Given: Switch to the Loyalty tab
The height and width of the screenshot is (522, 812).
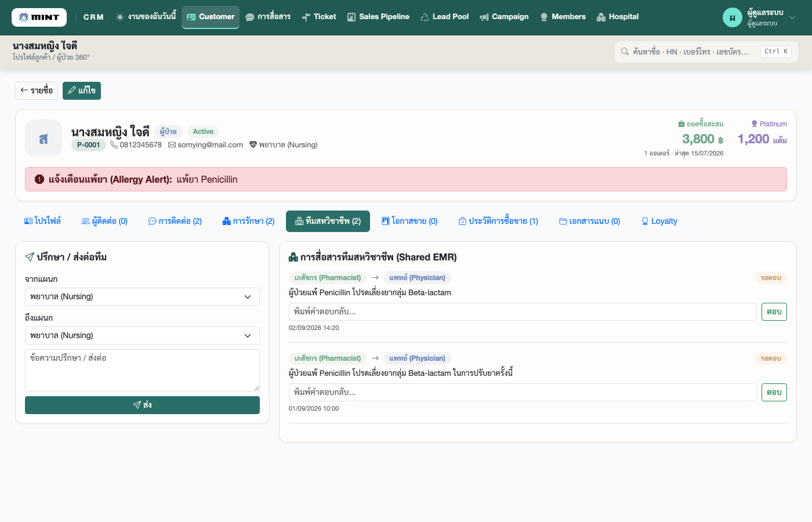Looking at the screenshot, I should click(x=659, y=221).
